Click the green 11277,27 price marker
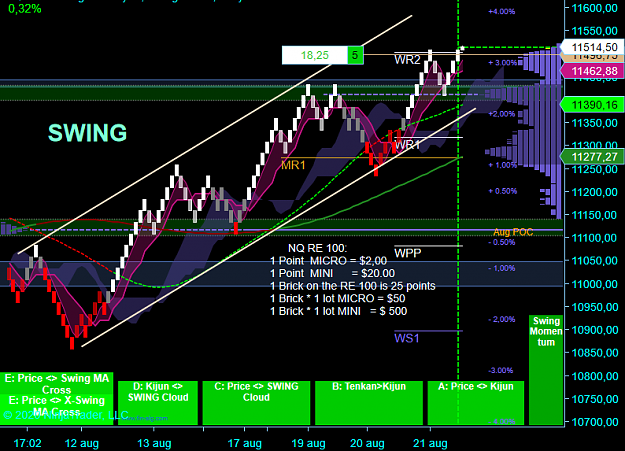The width and height of the screenshot is (625, 451). click(x=594, y=157)
